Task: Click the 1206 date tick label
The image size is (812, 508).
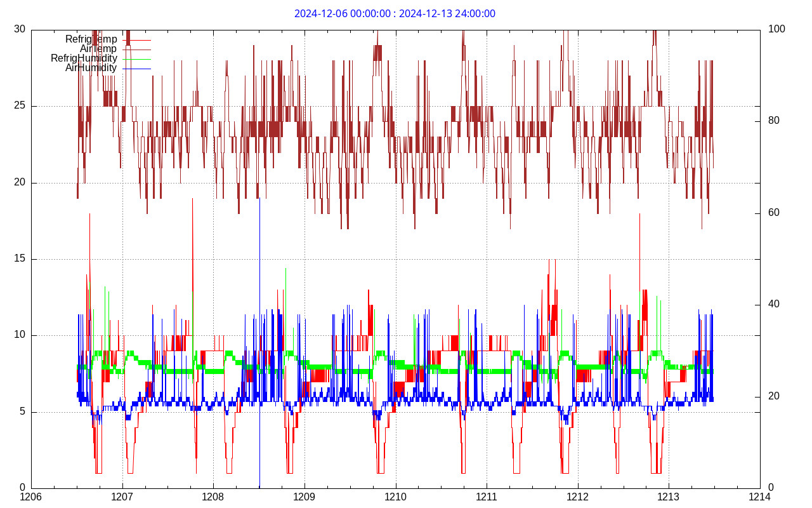Action: pyautogui.click(x=31, y=497)
